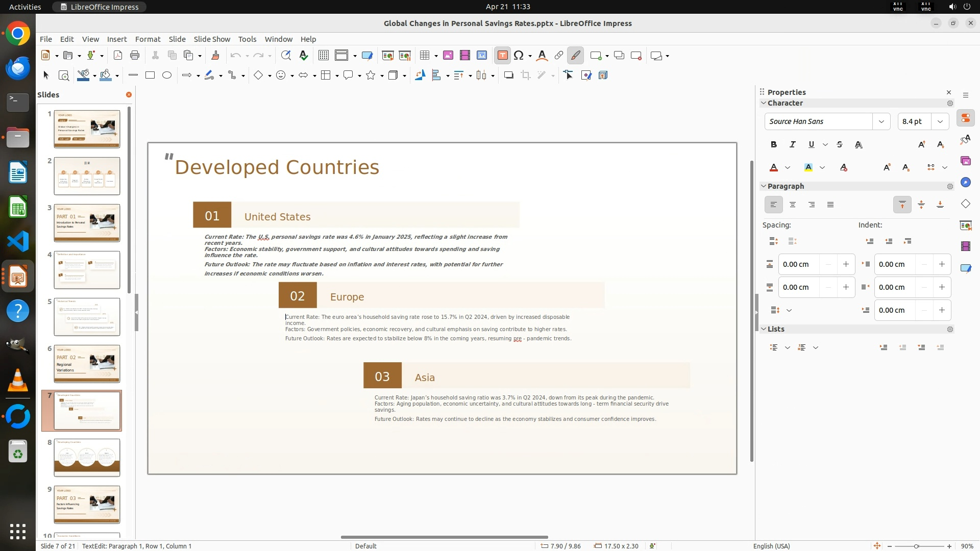Click the Insert Special Character icon
Screen dimensions: 980x551
519,56
